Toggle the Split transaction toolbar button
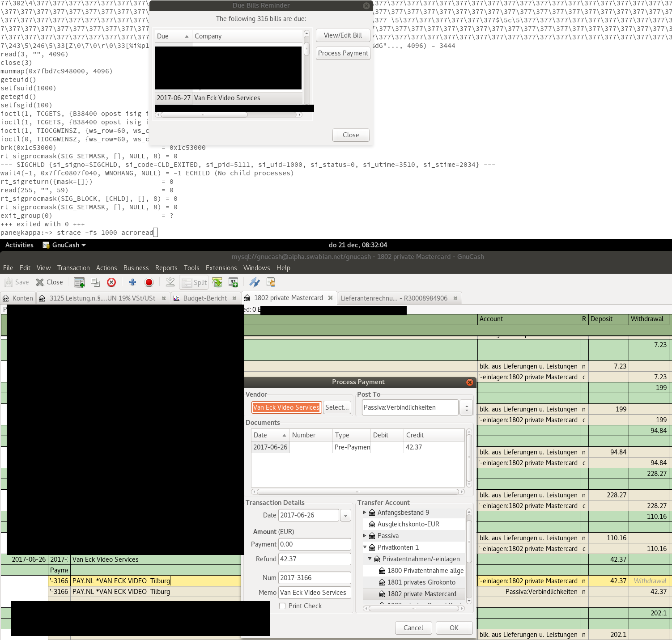Viewport: 672px width, 640px height. click(x=194, y=282)
